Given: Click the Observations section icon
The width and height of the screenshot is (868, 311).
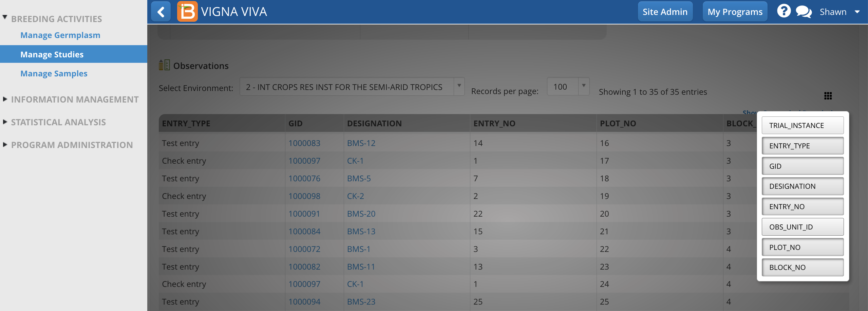Looking at the screenshot, I should pos(164,65).
